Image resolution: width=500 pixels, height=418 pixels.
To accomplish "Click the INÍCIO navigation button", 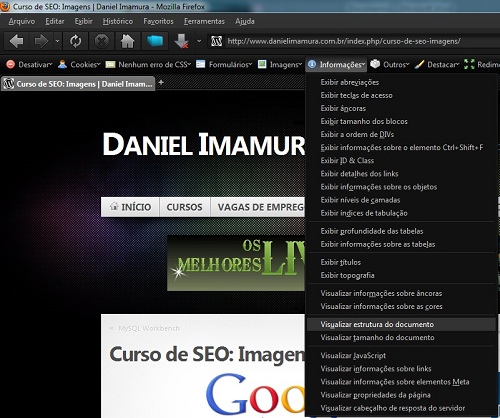I will (130, 207).
